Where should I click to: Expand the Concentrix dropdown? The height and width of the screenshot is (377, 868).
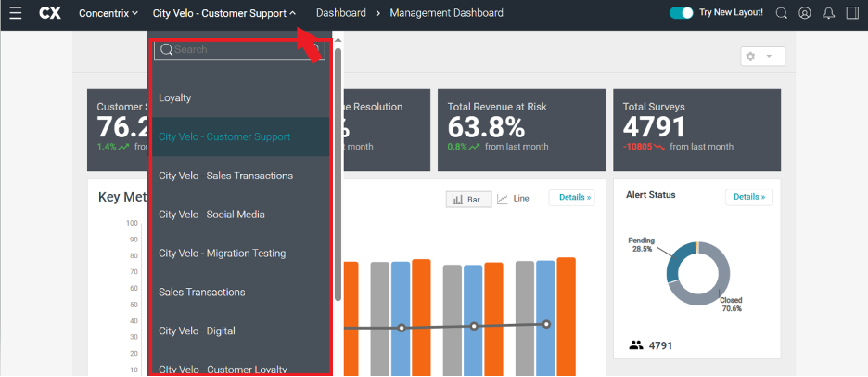coord(108,13)
